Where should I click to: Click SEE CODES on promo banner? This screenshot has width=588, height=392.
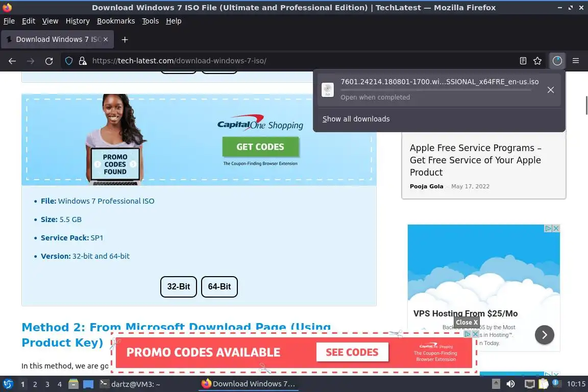(352, 352)
